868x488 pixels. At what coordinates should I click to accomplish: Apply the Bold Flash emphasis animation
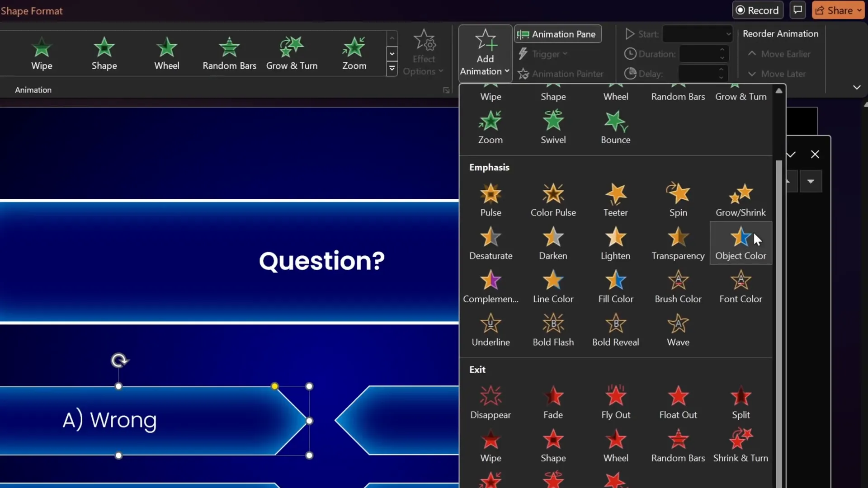click(x=553, y=330)
